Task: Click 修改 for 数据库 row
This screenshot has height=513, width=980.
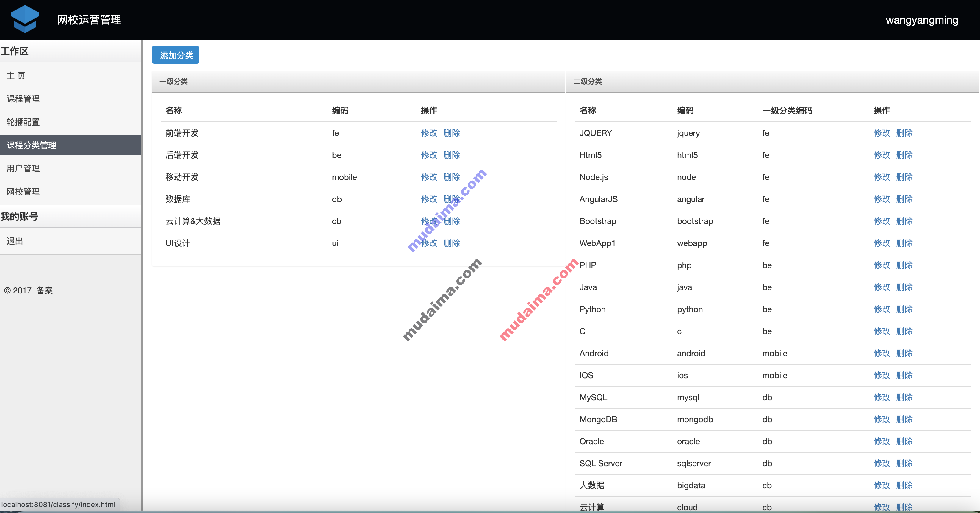Action: click(x=429, y=199)
